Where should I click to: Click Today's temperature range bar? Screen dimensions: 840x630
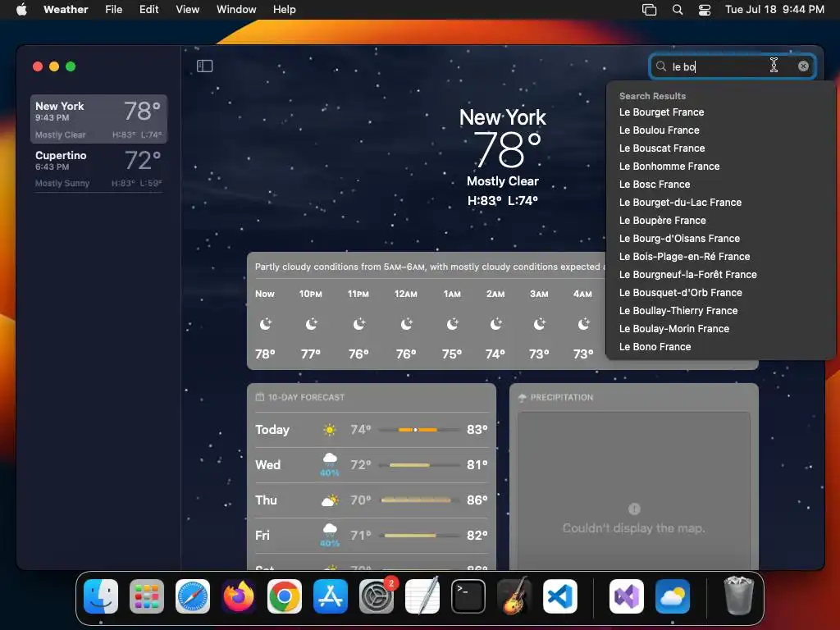coord(419,430)
